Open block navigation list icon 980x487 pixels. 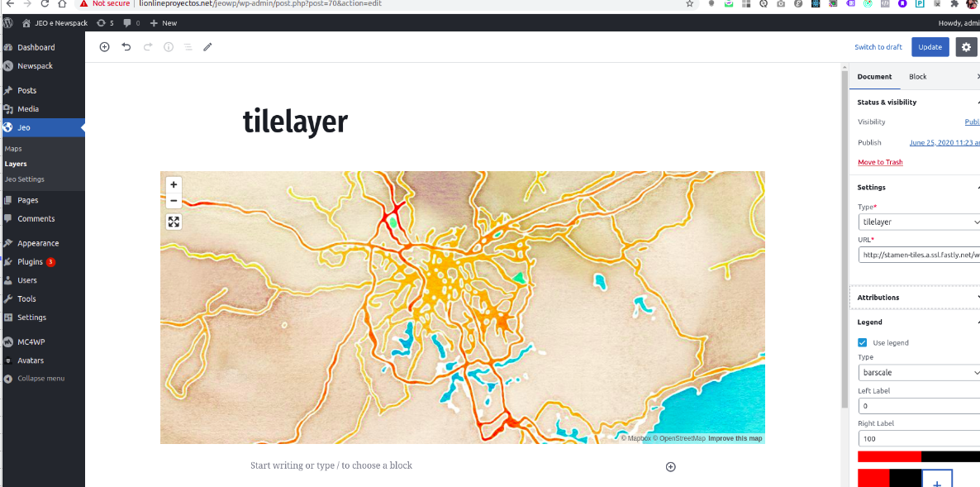point(188,47)
